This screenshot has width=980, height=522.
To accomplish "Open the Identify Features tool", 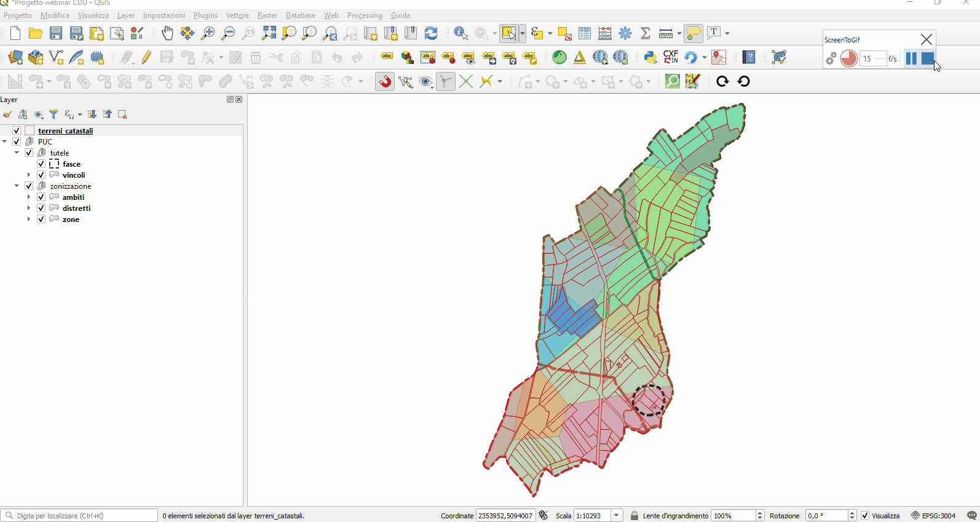I will (460, 33).
